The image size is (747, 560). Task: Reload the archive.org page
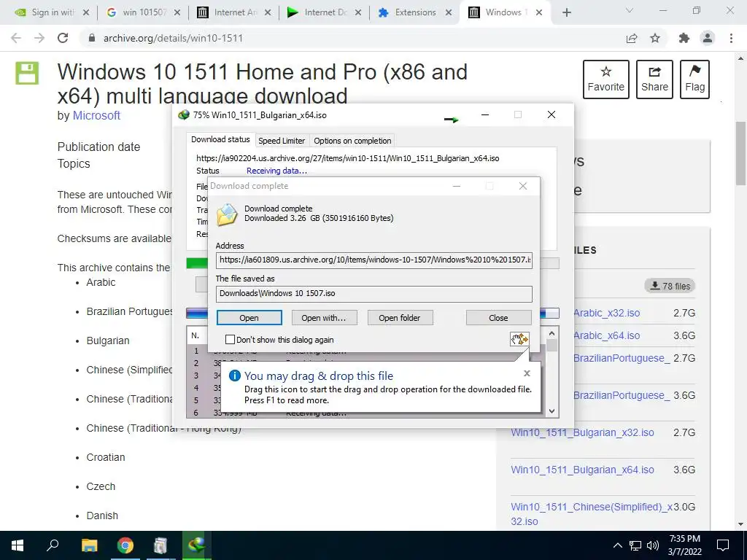[x=63, y=38]
